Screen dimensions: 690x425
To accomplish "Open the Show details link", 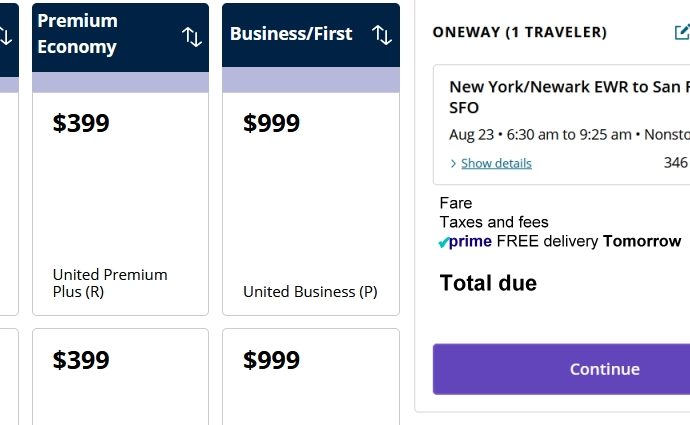I will click(x=496, y=163).
